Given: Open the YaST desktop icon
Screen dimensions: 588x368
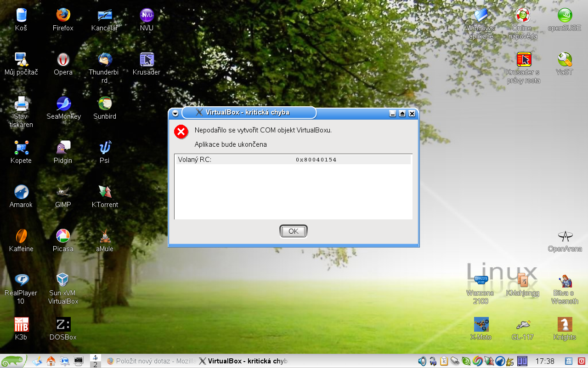Looking at the screenshot, I should pos(565,64).
